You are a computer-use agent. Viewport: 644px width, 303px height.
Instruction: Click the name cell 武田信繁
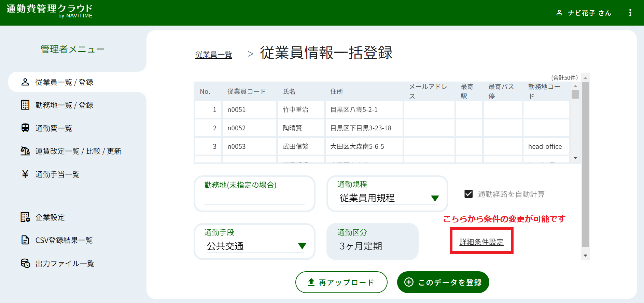click(301, 146)
